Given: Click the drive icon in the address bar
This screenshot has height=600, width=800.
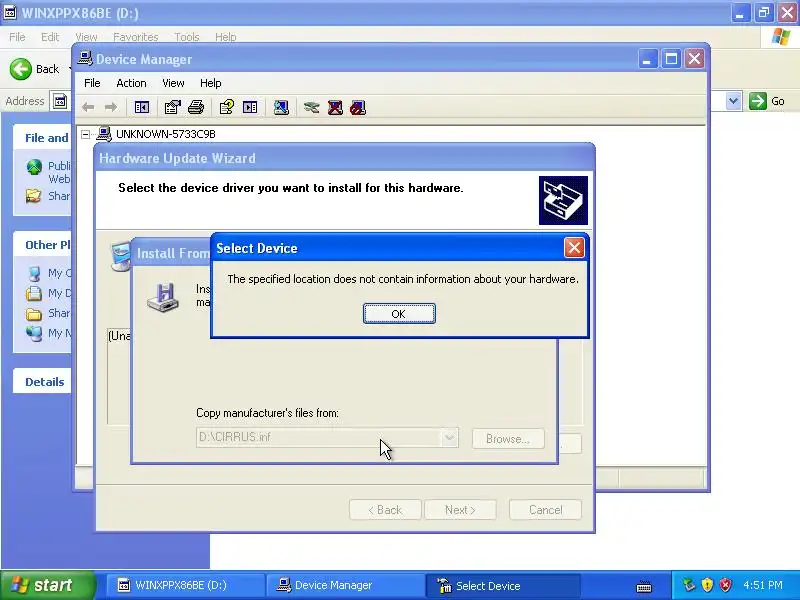Looking at the screenshot, I should tap(60, 101).
